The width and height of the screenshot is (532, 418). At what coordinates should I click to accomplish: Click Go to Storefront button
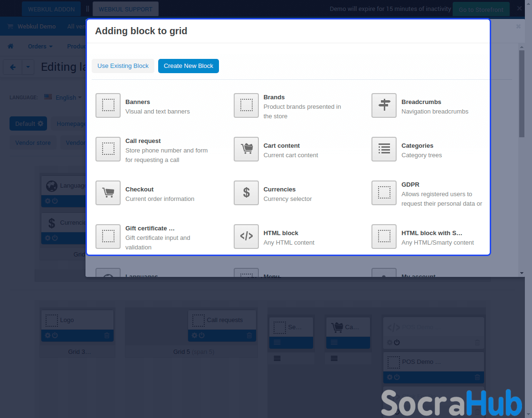481,9
